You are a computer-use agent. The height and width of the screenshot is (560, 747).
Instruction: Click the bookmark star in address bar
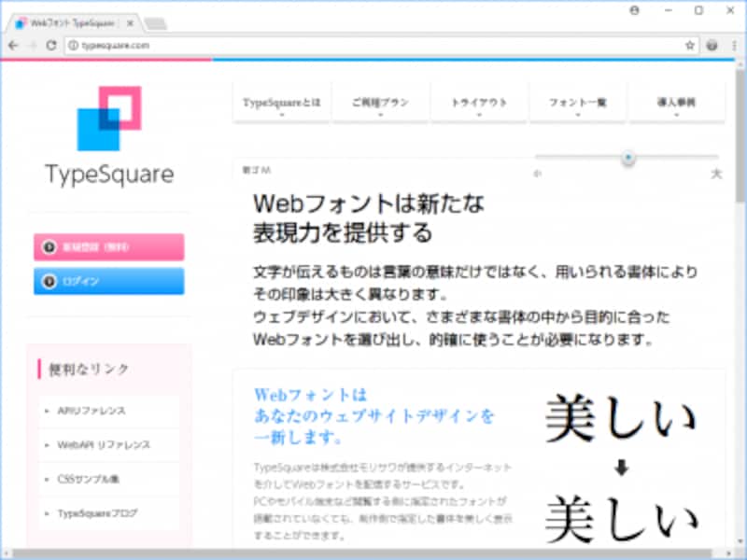tap(687, 43)
